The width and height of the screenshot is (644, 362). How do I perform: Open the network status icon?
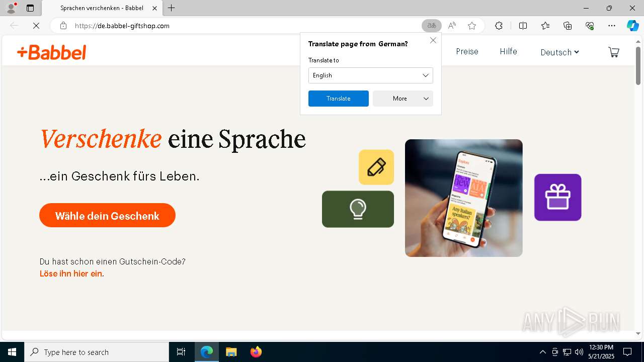point(567,352)
